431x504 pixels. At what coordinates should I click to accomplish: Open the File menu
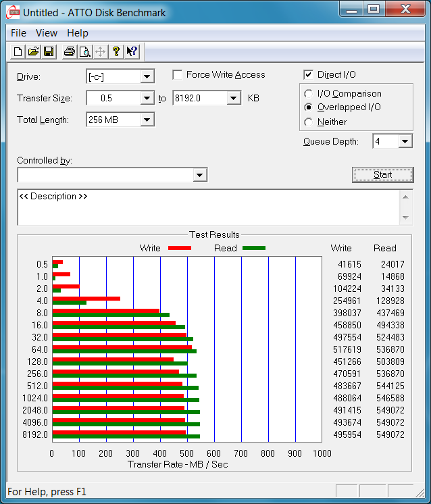[x=18, y=33]
